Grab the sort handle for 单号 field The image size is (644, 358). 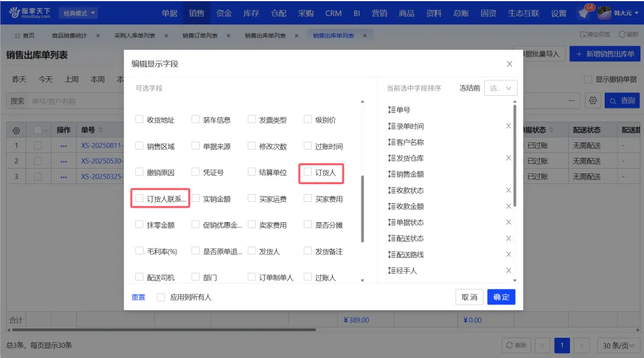pyautogui.click(x=391, y=110)
